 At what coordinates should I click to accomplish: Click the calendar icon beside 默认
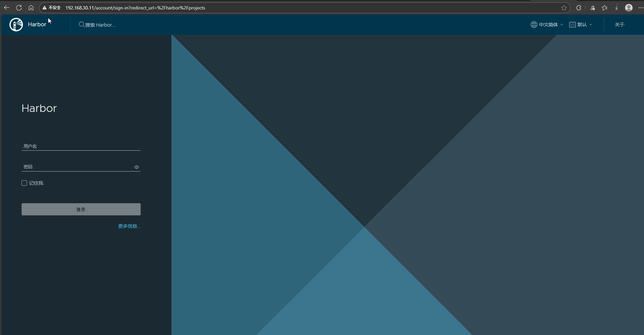click(x=572, y=25)
